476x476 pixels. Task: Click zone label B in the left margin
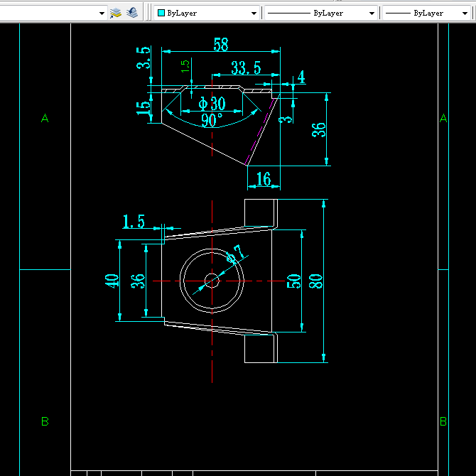pyautogui.click(x=45, y=421)
